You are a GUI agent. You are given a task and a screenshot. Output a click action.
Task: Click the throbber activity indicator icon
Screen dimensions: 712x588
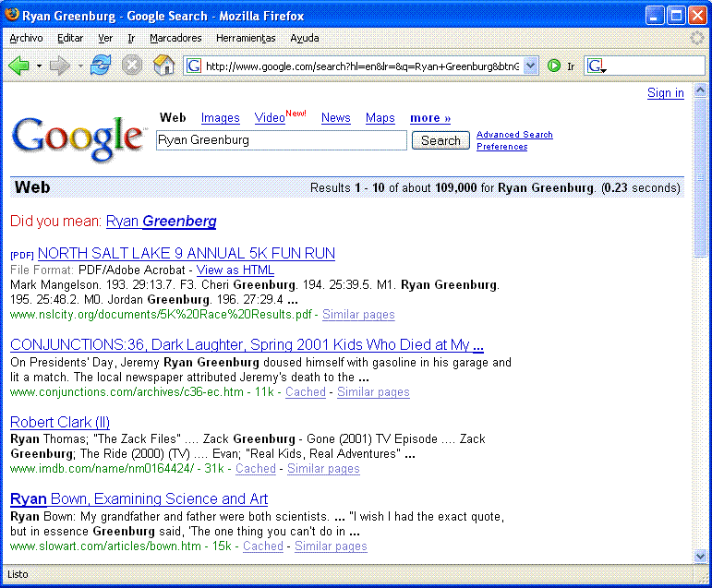pyautogui.click(x=697, y=38)
